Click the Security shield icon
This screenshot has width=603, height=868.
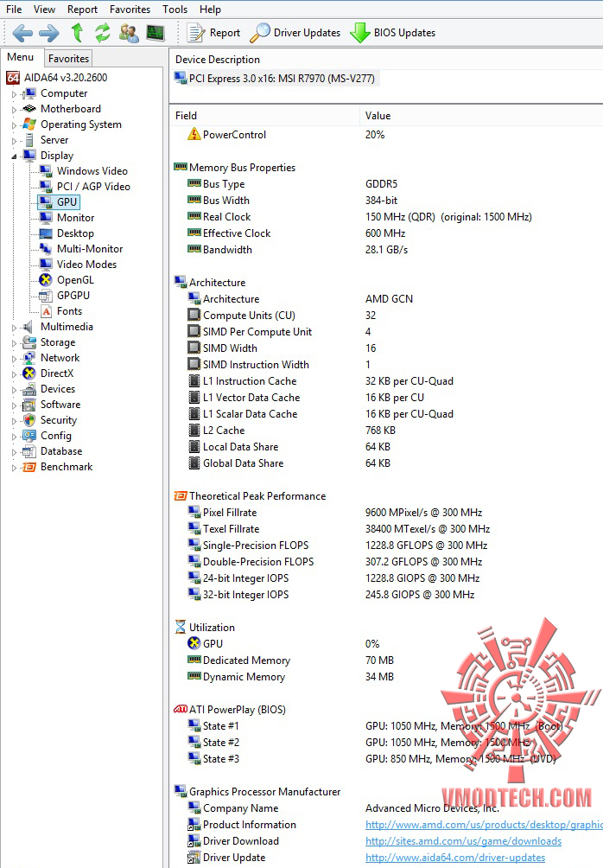[x=29, y=420]
